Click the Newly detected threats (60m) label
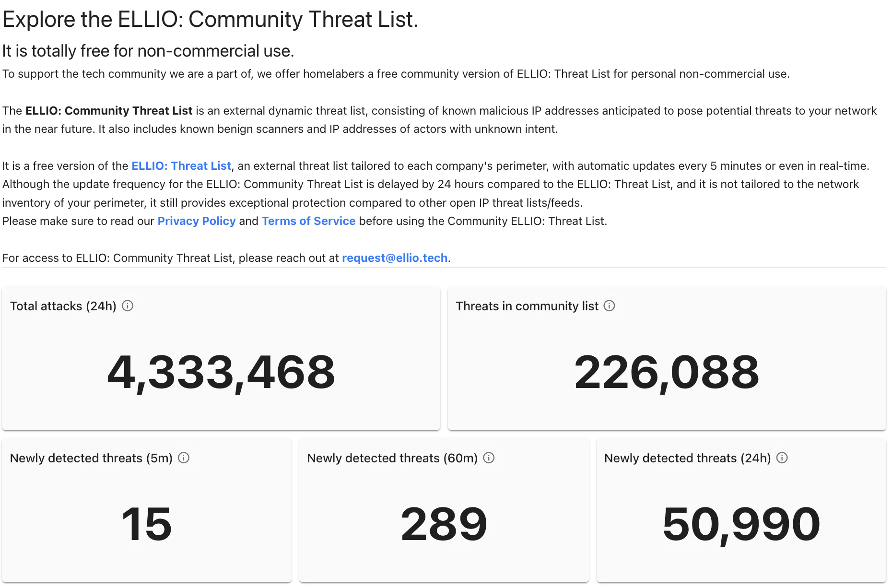 click(x=392, y=458)
